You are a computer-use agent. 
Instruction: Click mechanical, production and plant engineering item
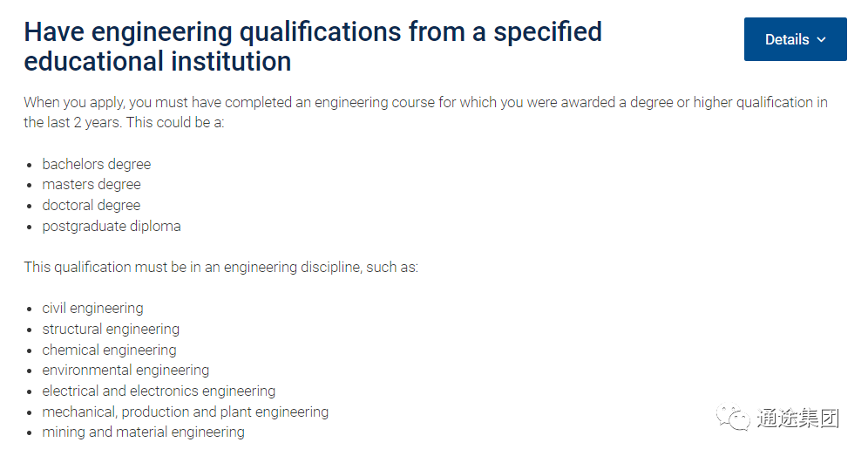pyautogui.click(x=186, y=412)
